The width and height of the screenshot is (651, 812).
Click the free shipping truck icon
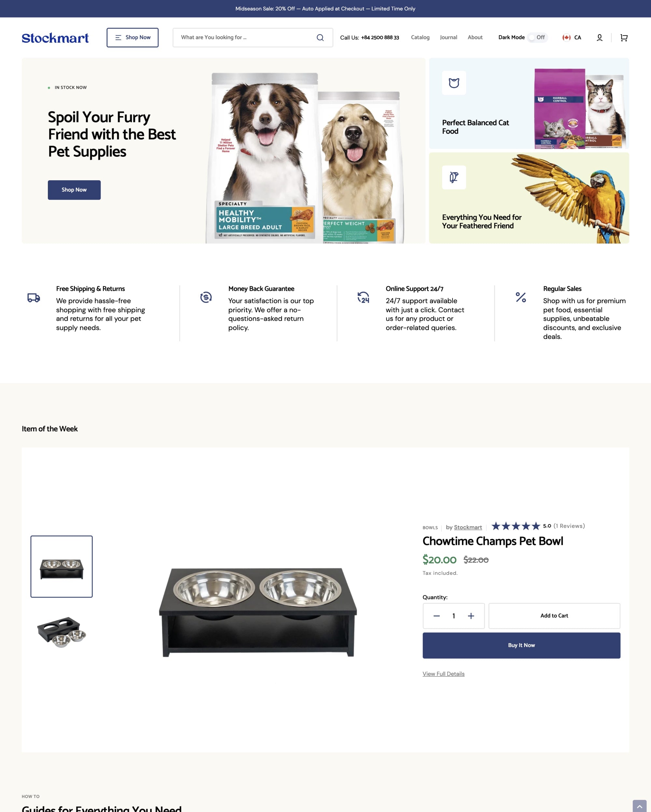click(x=34, y=298)
